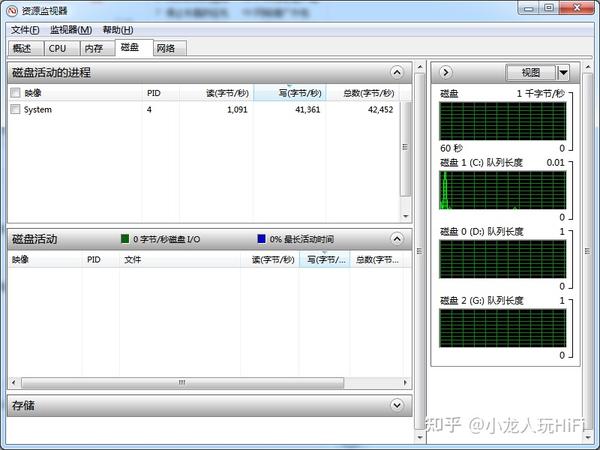Switch to the 概述 tab
Screen dimensions: 600x450
(x=25, y=49)
